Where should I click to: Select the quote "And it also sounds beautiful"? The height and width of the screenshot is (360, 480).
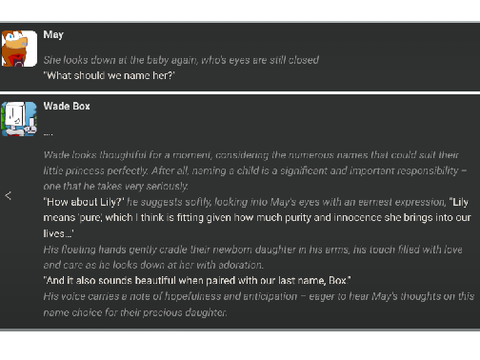(x=197, y=280)
